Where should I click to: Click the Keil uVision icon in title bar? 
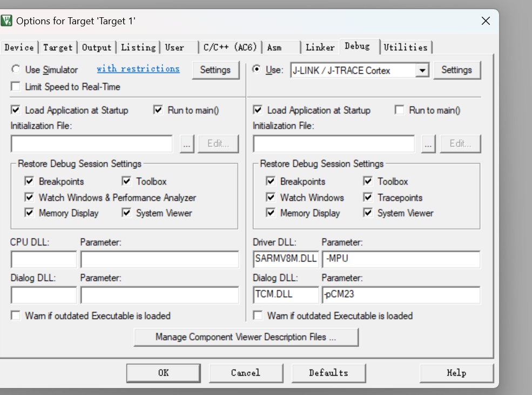(x=6, y=21)
